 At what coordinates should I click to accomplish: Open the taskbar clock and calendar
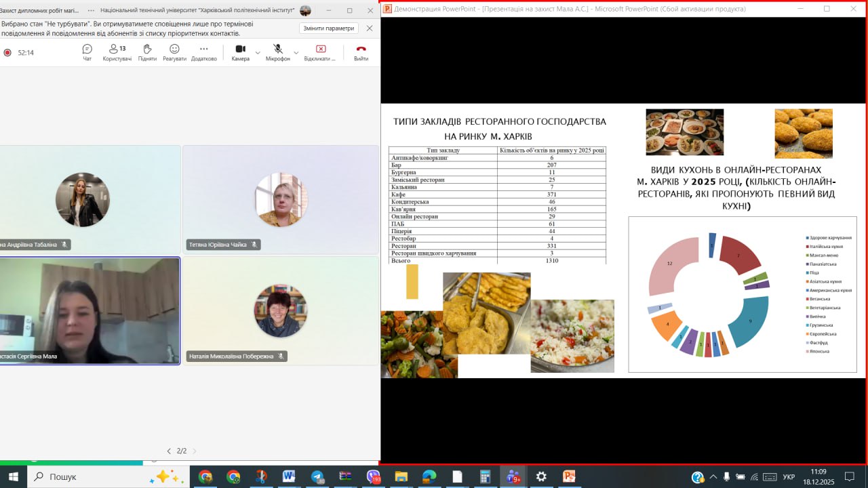pos(818,476)
